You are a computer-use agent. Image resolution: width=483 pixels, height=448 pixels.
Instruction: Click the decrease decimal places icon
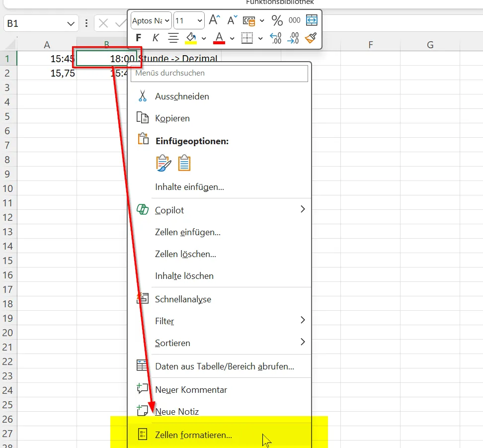[x=294, y=38]
